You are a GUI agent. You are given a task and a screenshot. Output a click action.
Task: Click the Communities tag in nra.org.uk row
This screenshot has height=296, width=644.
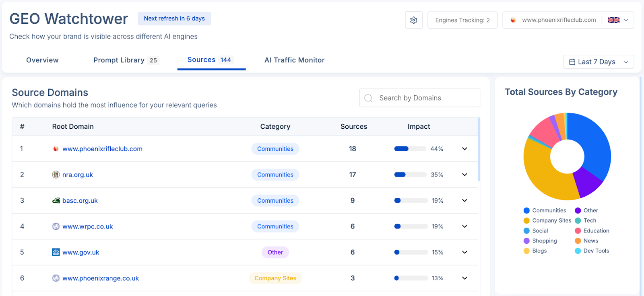275,175
